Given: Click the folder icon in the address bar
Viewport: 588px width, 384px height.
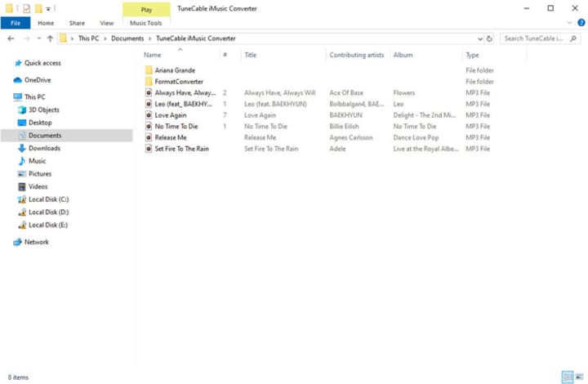Looking at the screenshot, I should click(x=63, y=38).
